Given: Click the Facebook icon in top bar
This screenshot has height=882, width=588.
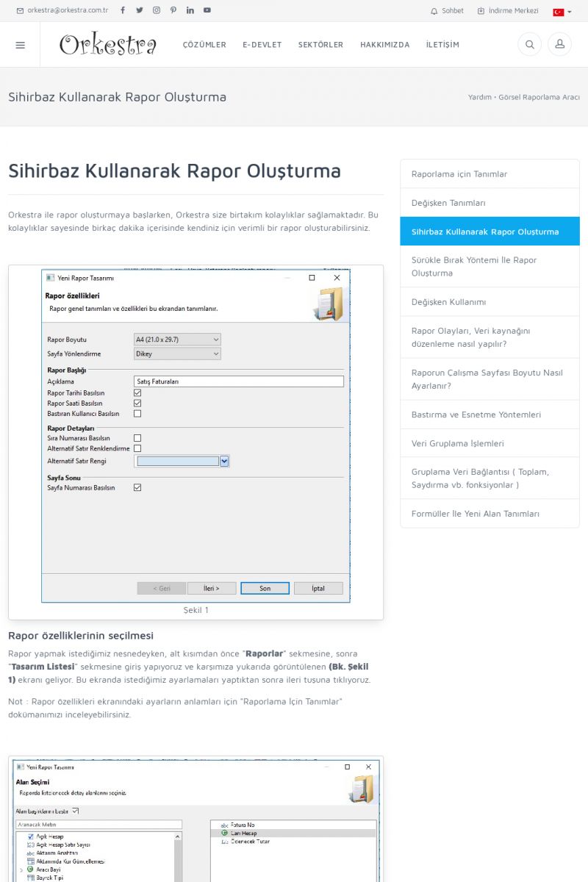Looking at the screenshot, I should [x=123, y=10].
